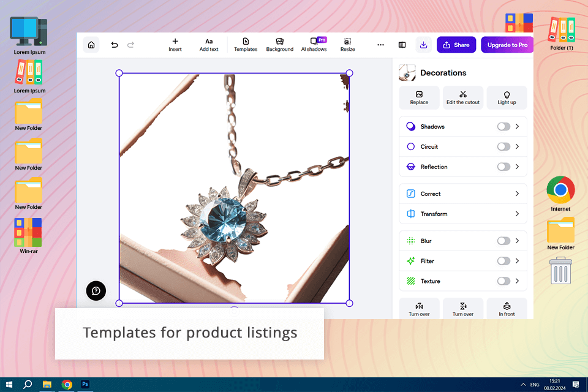588x392 pixels.
Task: Select the Add text tool
Action: 209,45
